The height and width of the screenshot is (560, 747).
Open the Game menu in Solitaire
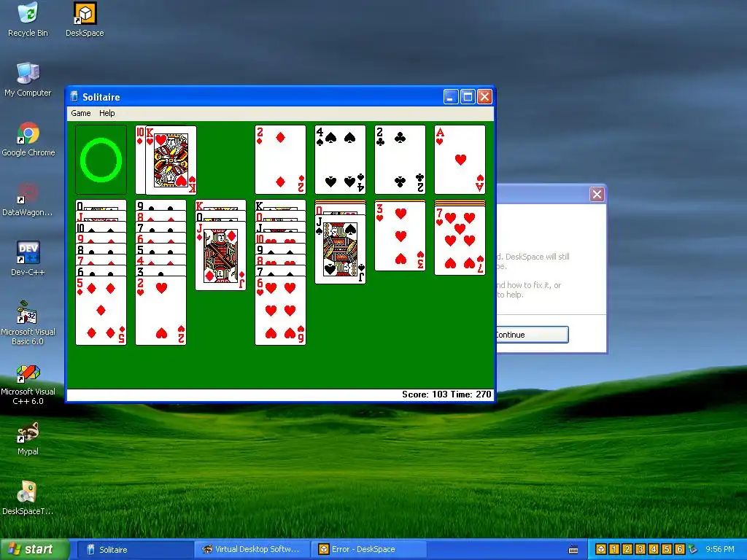[80, 113]
